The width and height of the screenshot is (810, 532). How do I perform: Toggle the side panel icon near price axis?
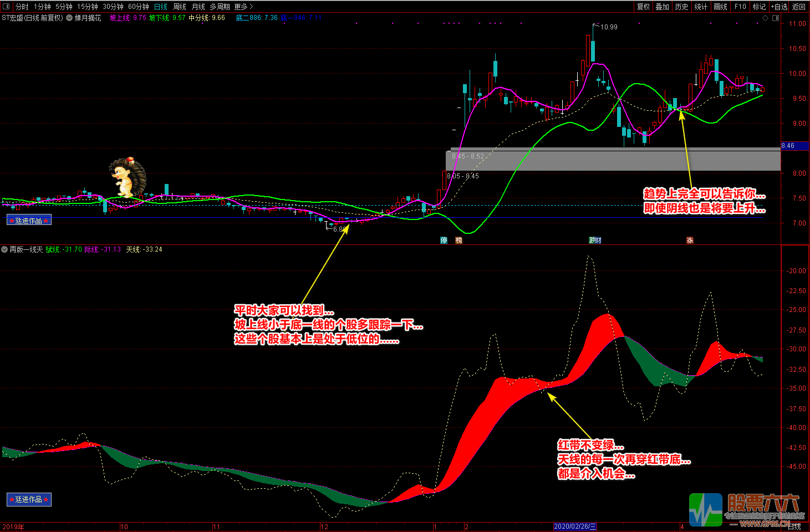coord(775,18)
